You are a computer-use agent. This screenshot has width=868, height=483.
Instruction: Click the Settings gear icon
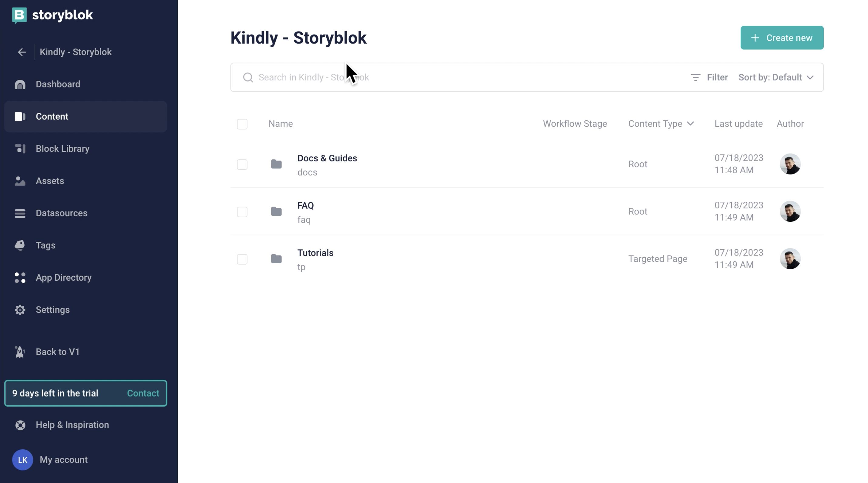[20, 310]
